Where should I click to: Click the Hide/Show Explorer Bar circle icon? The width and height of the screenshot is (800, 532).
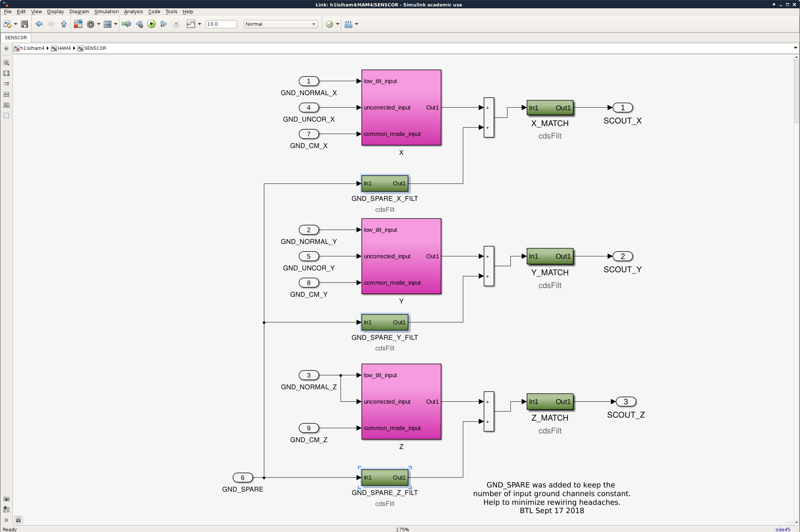pyautogui.click(x=6, y=48)
